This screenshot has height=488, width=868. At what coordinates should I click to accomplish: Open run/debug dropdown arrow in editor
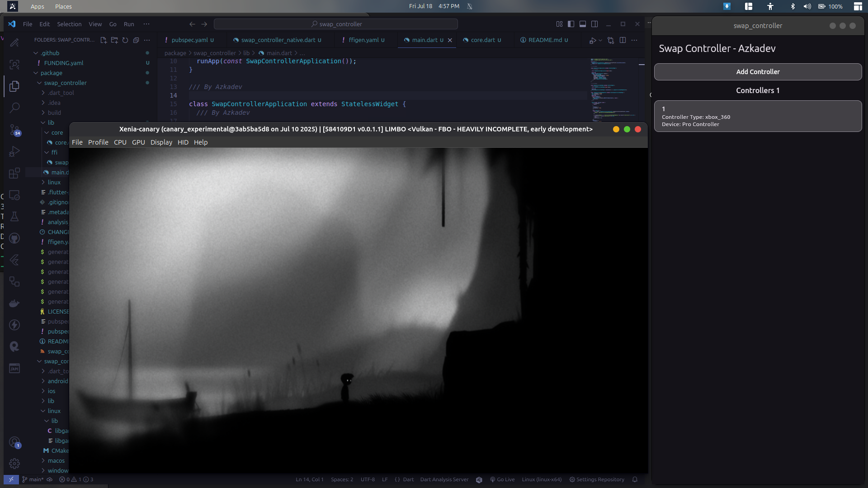click(600, 40)
